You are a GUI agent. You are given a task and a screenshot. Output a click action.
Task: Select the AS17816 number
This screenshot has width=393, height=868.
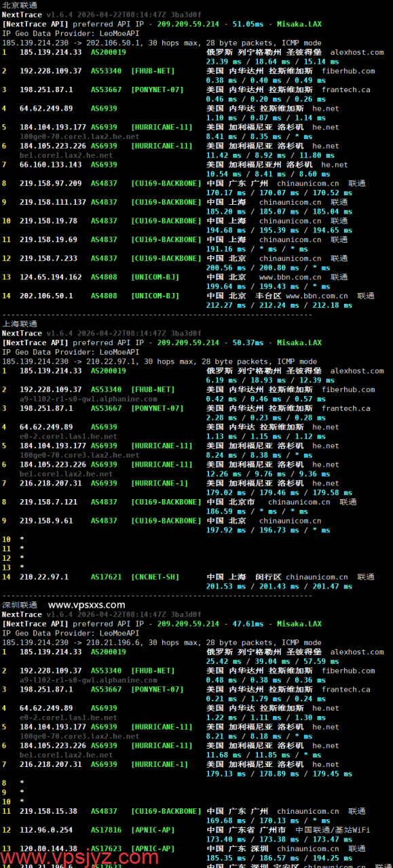107,830
